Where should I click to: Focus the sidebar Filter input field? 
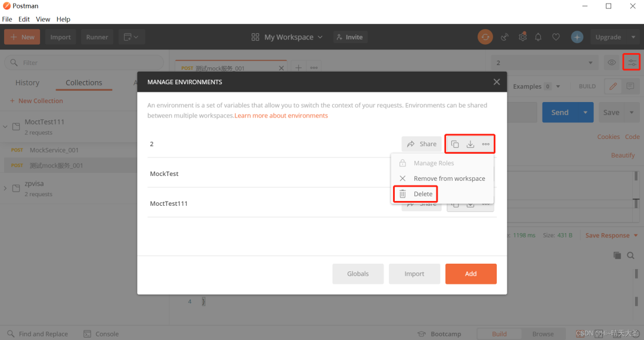point(84,63)
